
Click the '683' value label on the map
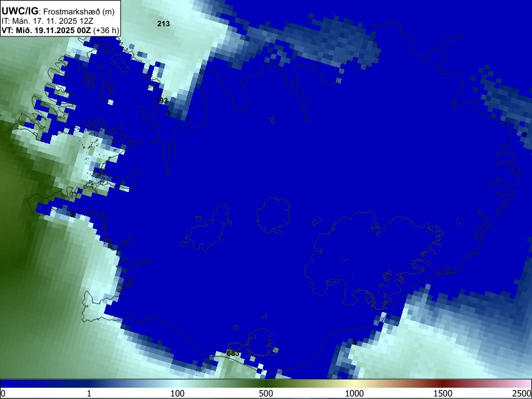click(233, 353)
